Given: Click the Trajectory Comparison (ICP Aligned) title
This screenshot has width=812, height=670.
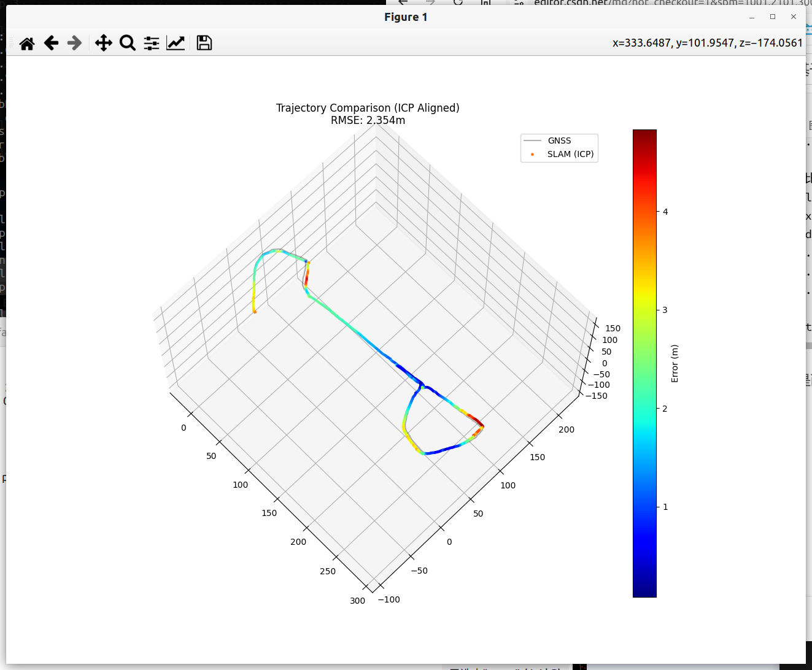Looking at the screenshot, I should pyautogui.click(x=368, y=108).
